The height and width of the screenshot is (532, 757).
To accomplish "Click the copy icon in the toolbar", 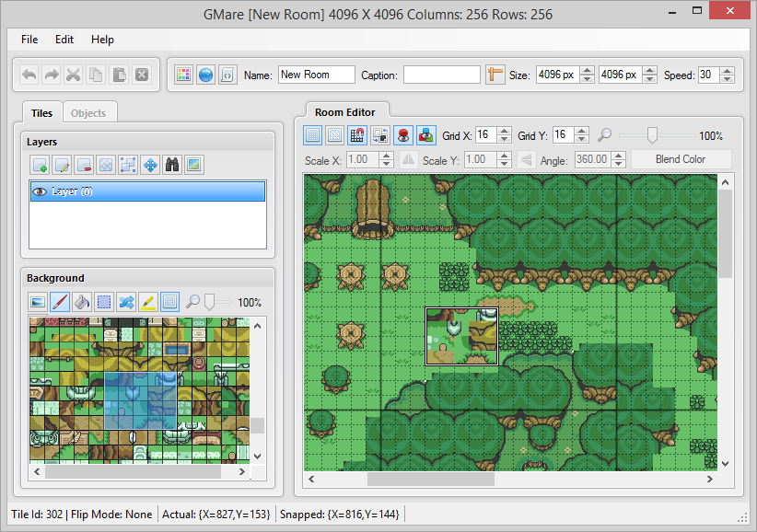I will click(x=96, y=75).
